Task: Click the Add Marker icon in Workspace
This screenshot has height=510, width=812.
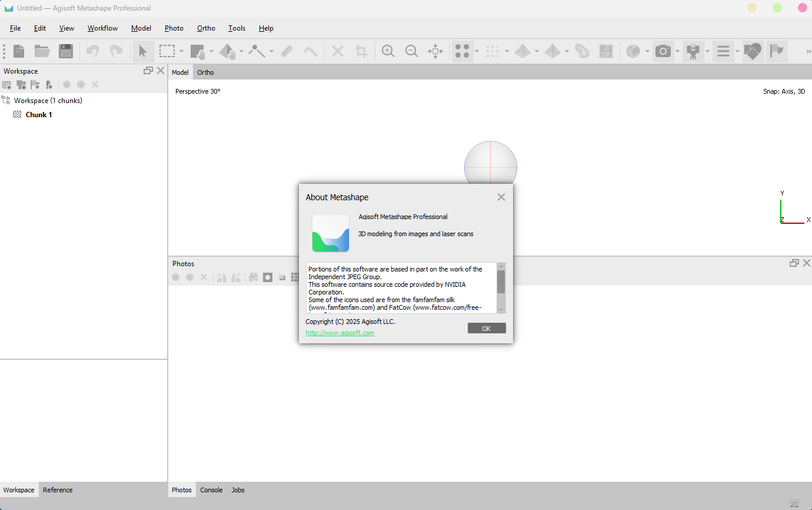Action: click(x=35, y=85)
